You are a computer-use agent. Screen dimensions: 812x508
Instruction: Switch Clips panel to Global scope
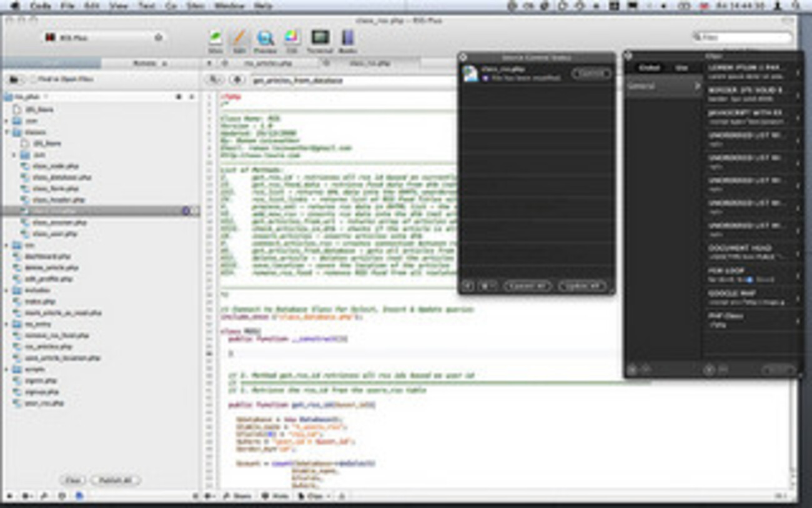pyautogui.click(x=650, y=67)
